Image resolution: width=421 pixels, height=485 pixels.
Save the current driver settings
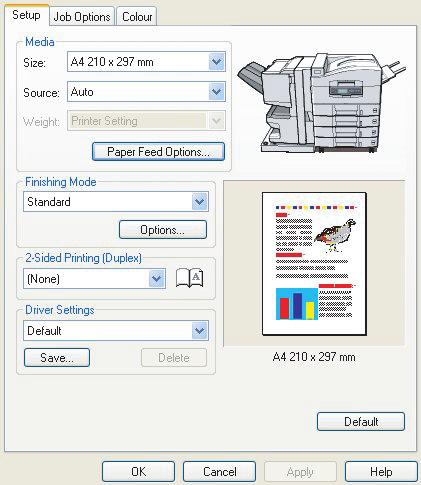point(57,358)
